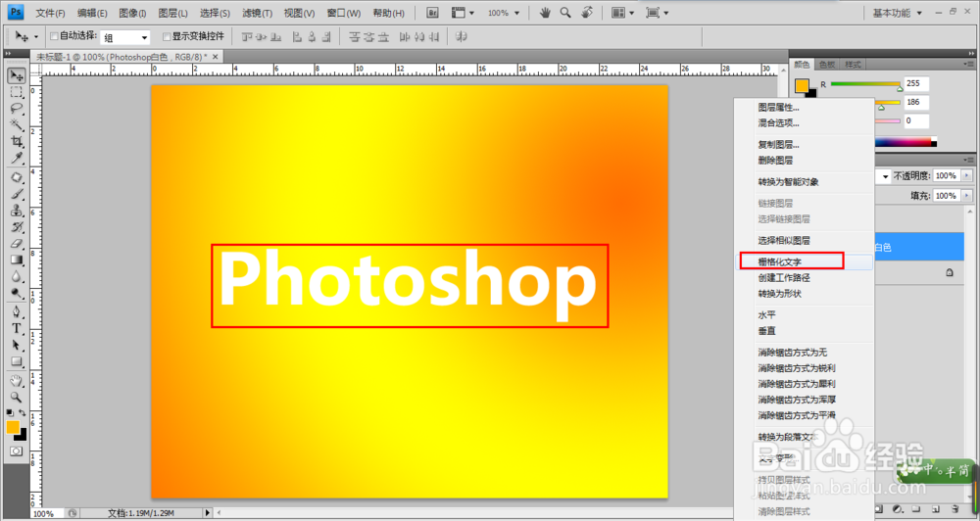
Task: Click the R value field showing 255
Action: point(916,83)
